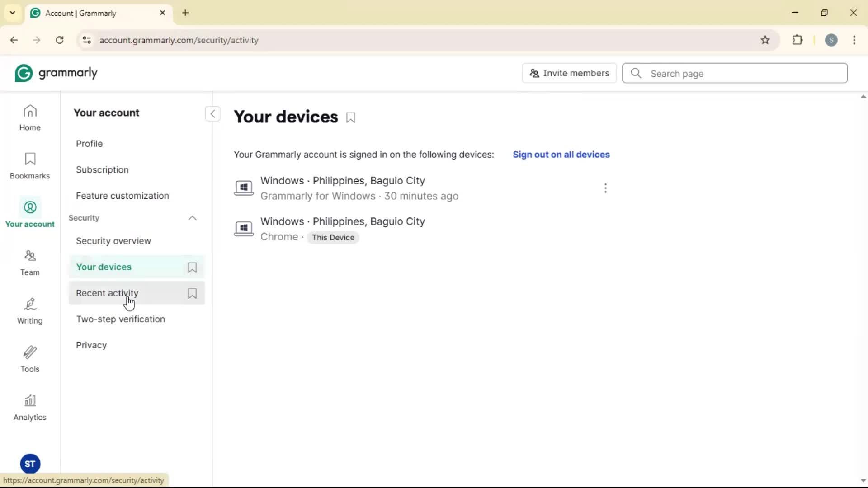Toggle bookmark on Your devices menu item

pyautogui.click(x=192, y=267)
